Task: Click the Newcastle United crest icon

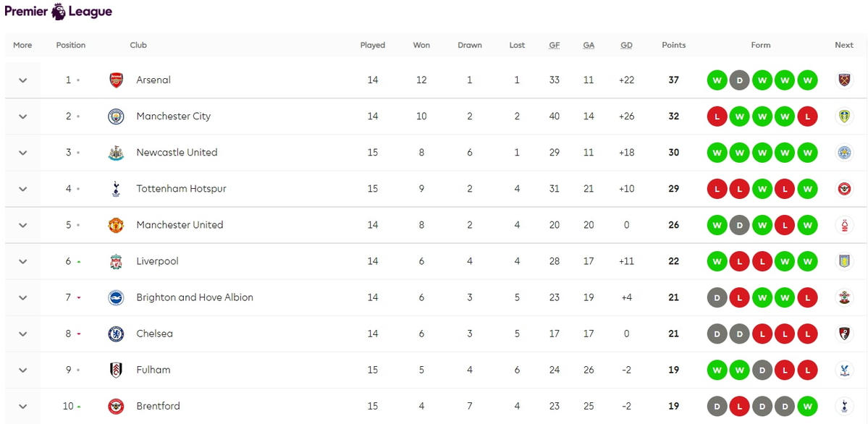Action: [116, 153]
